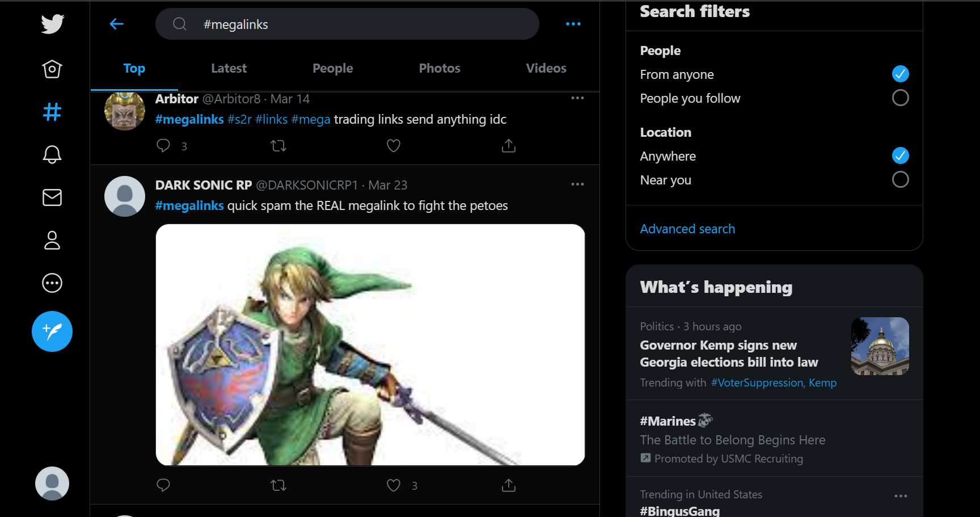Open Notifications bell in sidebar
The width and height of the screenshot is (980, 517).
click(x=52, y=154)
